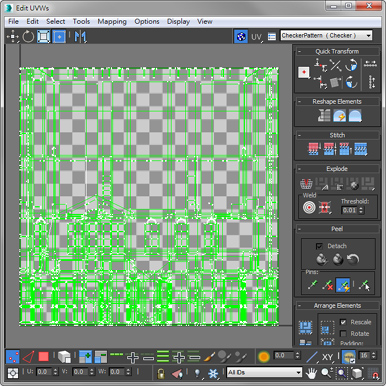
Task: Toggle the show multi-tile checker map icon
Action: pos(240,36)
